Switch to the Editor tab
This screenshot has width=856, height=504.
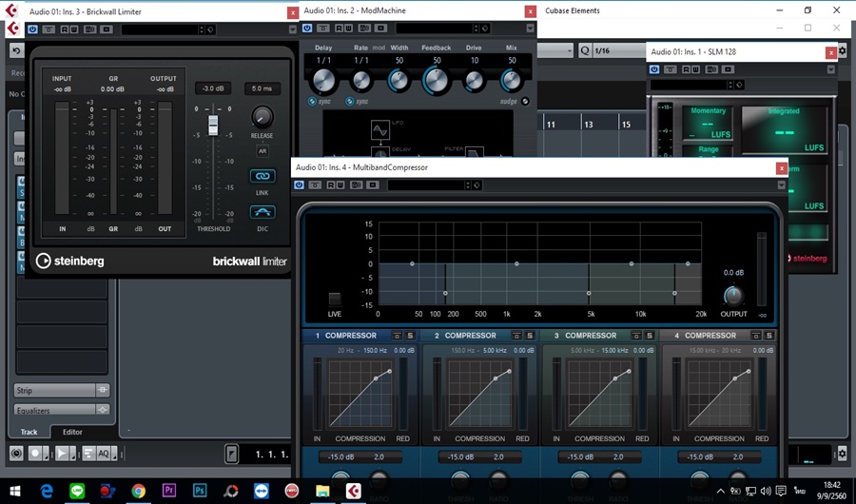coord(72,432)
